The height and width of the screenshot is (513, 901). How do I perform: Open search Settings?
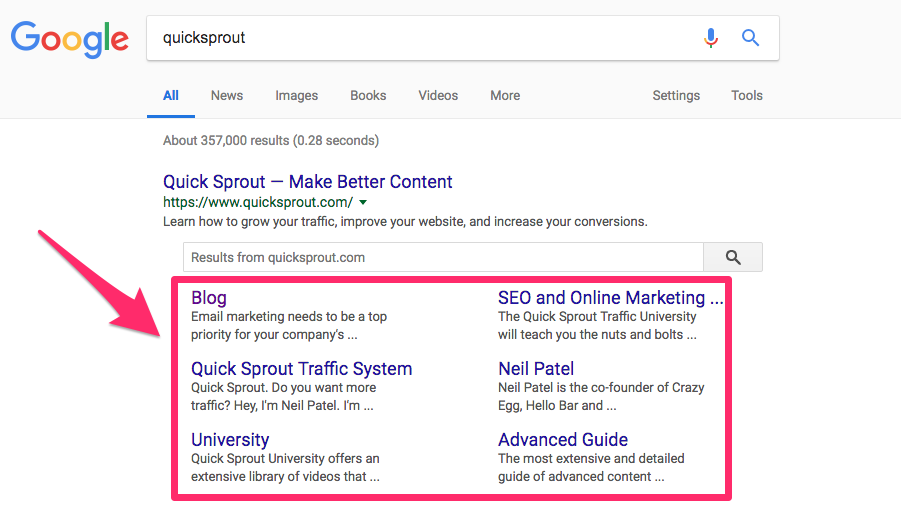[x=676, y=95]
